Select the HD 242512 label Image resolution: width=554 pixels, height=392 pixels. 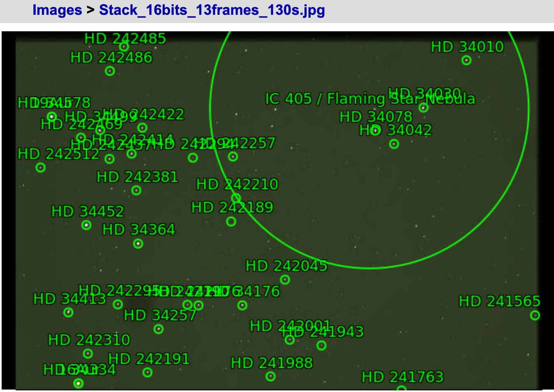click(58, 154)
